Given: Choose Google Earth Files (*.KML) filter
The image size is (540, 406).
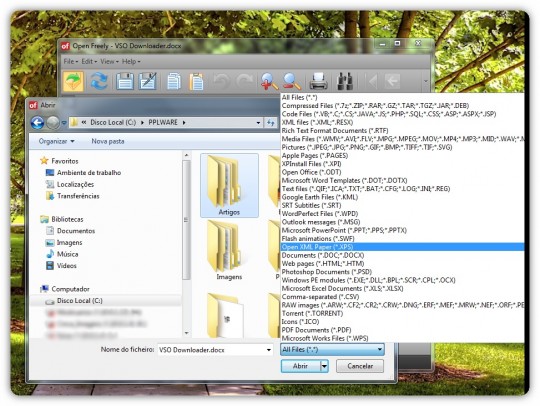Looking at the screenshot, I should click(x=402, y=197).
